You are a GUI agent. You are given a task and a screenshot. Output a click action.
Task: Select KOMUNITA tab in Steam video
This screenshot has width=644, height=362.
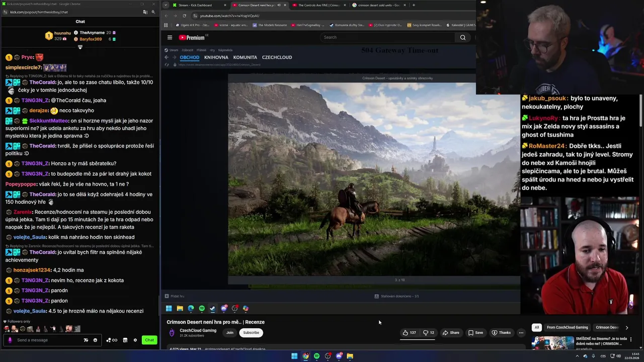(245, 57)
